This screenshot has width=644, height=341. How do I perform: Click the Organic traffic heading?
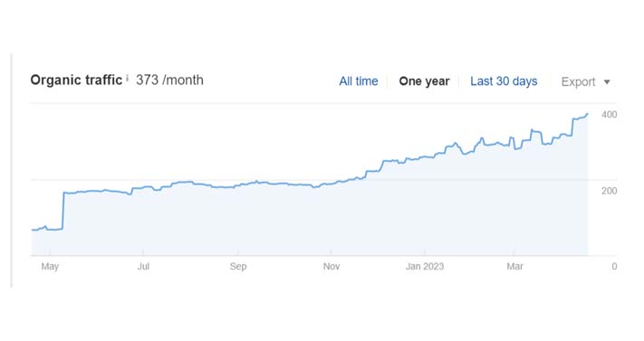[76, 80]
